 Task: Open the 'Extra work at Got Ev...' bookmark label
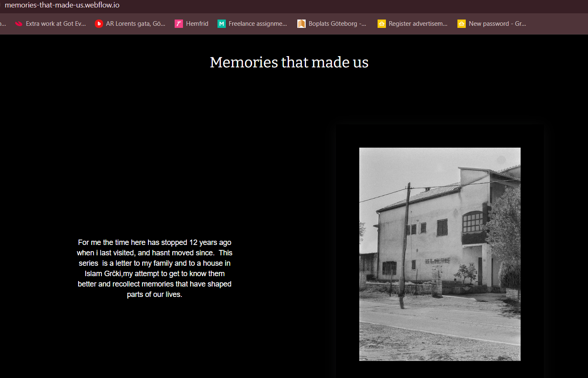(56, 24)
